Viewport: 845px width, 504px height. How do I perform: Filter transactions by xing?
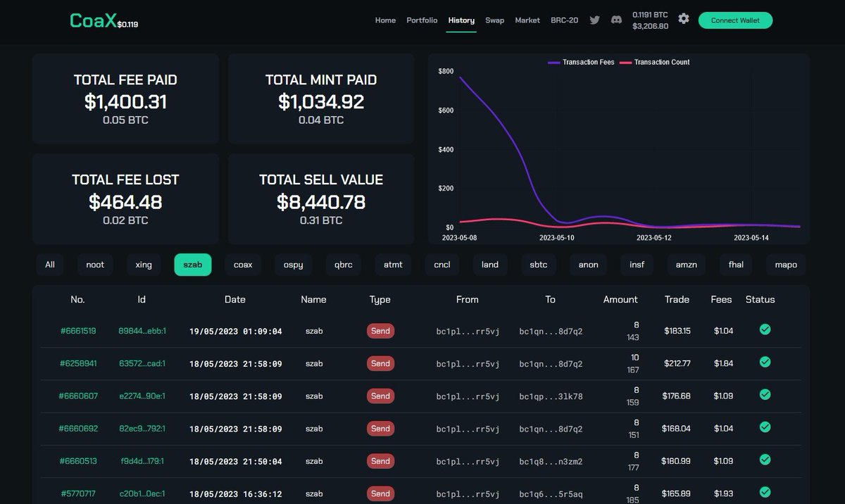coord(144,265)
